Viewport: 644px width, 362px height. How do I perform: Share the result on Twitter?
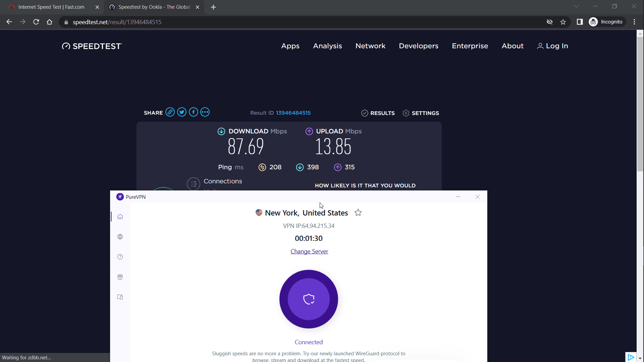point(182,112)
